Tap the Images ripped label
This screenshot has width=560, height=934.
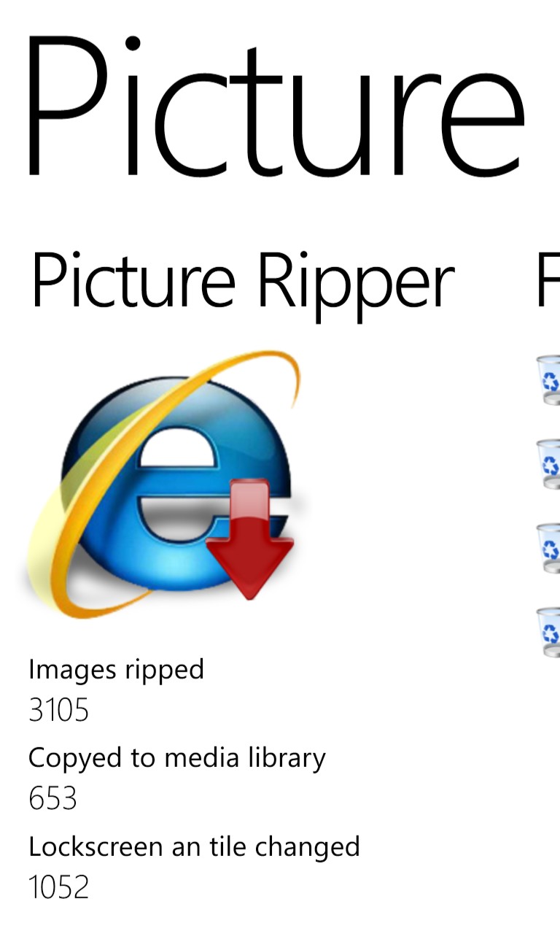pyautogui.click(x=116, y=670)
